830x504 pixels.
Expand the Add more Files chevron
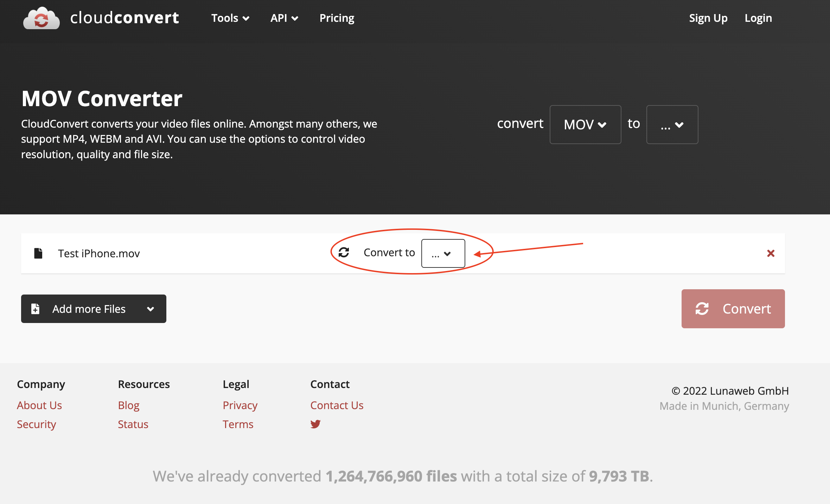tap(151, 309)
